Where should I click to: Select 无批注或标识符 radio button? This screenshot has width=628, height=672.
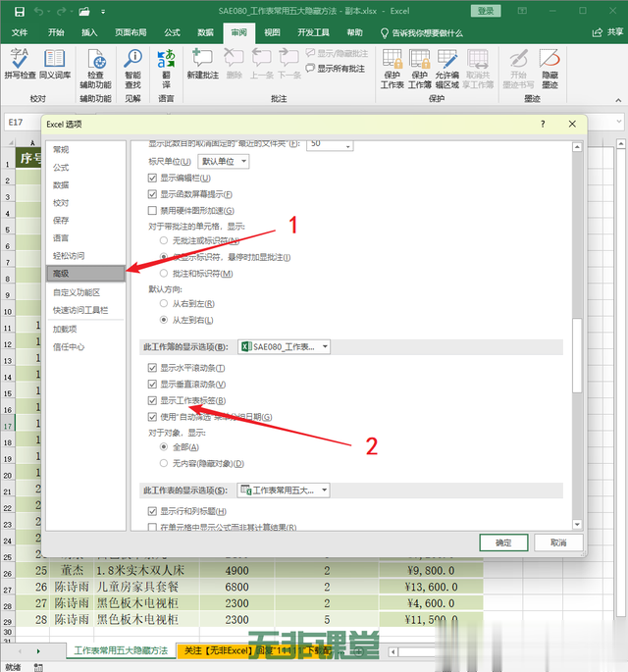164,240
